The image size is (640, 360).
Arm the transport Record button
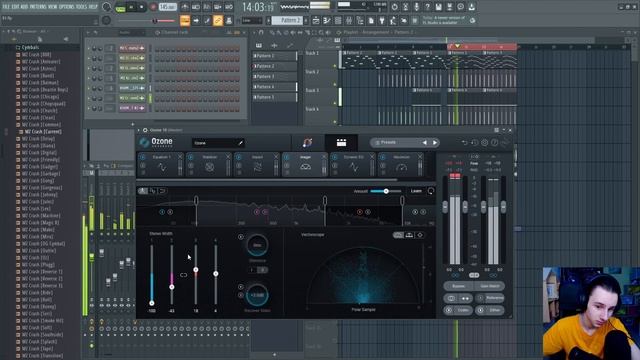(153, 7)
